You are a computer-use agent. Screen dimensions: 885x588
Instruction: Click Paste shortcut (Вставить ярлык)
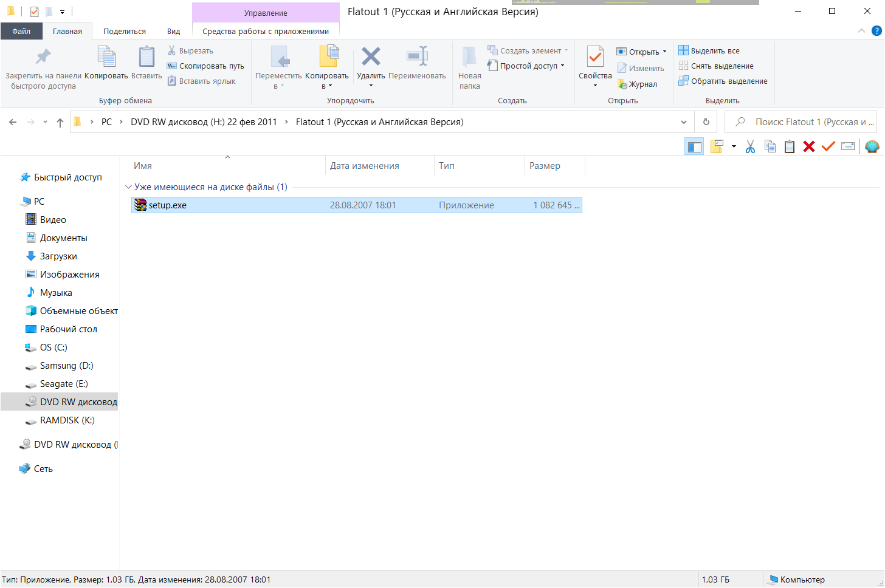pos(201,81)
